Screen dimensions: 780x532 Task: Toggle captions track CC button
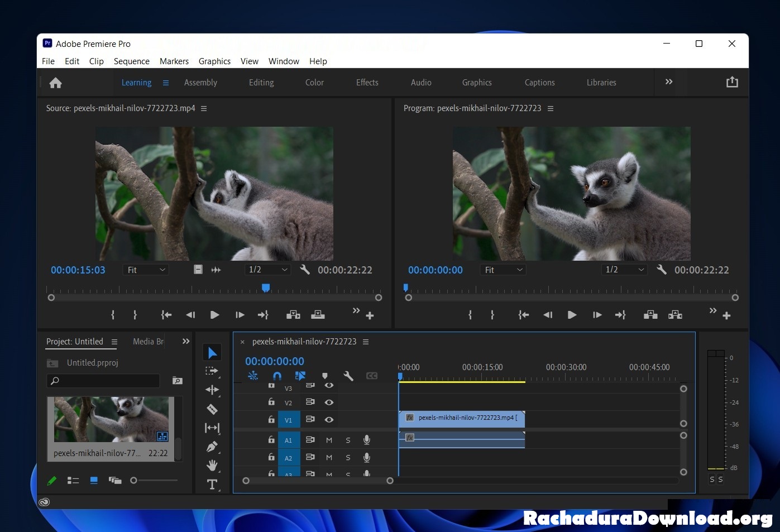[x=372, y=376]
